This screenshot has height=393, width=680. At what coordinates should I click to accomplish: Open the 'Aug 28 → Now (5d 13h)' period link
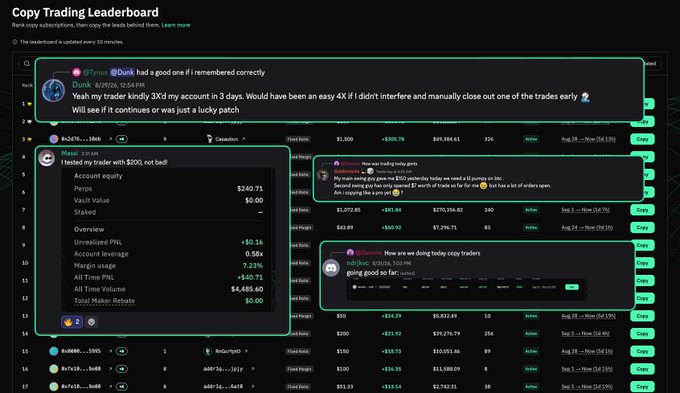pyautogui.click(x=588, y=139)
